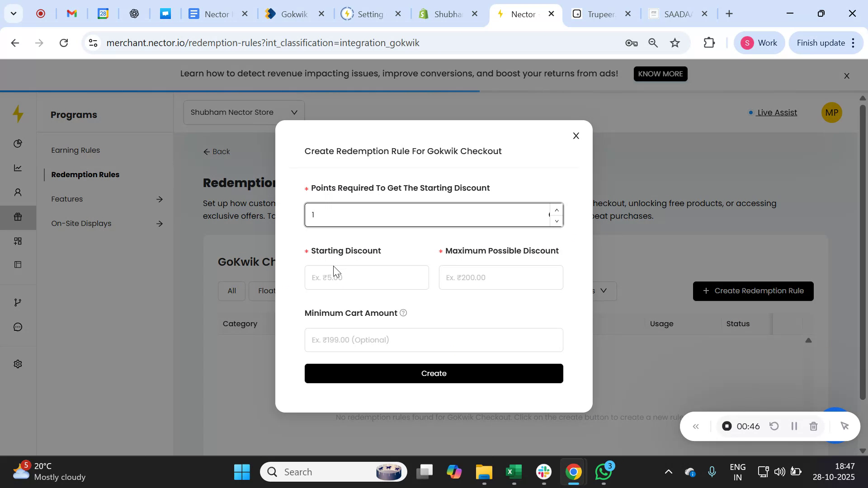Select the All filter chip

click(x=231, y=291)
